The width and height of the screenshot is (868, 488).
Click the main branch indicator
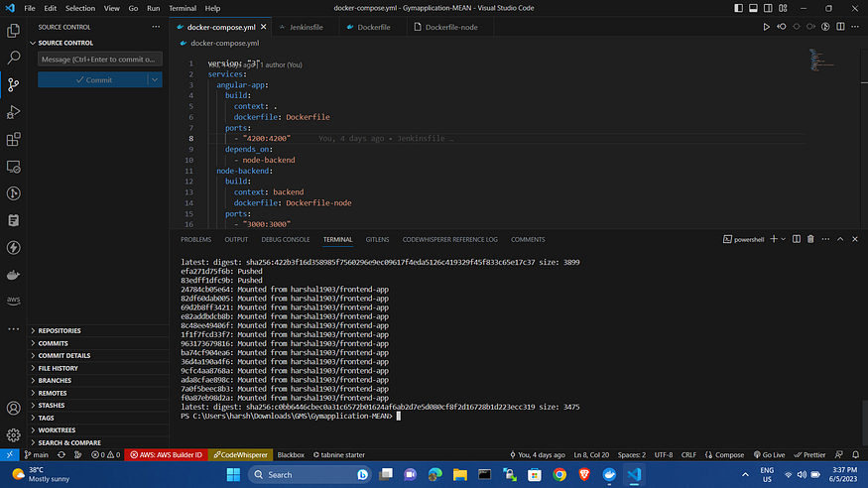[x=37, y=455]
